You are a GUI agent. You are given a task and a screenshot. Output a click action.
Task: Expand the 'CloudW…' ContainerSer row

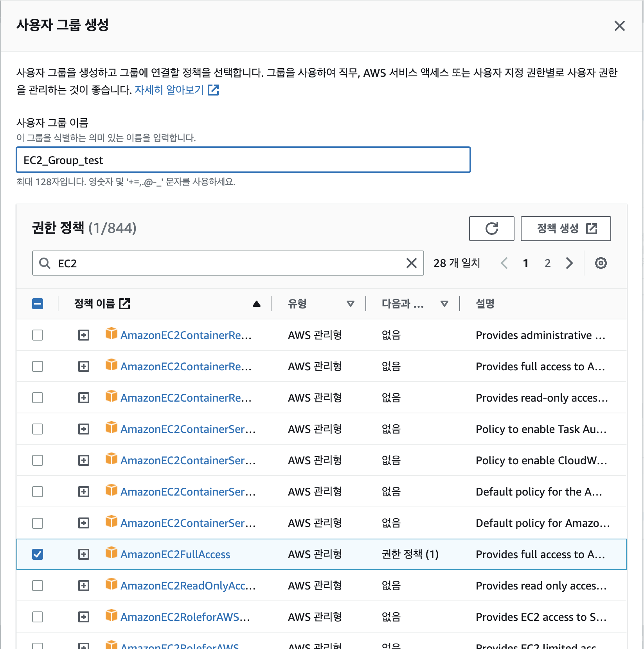pyautogui.click(x=84, y=460)
